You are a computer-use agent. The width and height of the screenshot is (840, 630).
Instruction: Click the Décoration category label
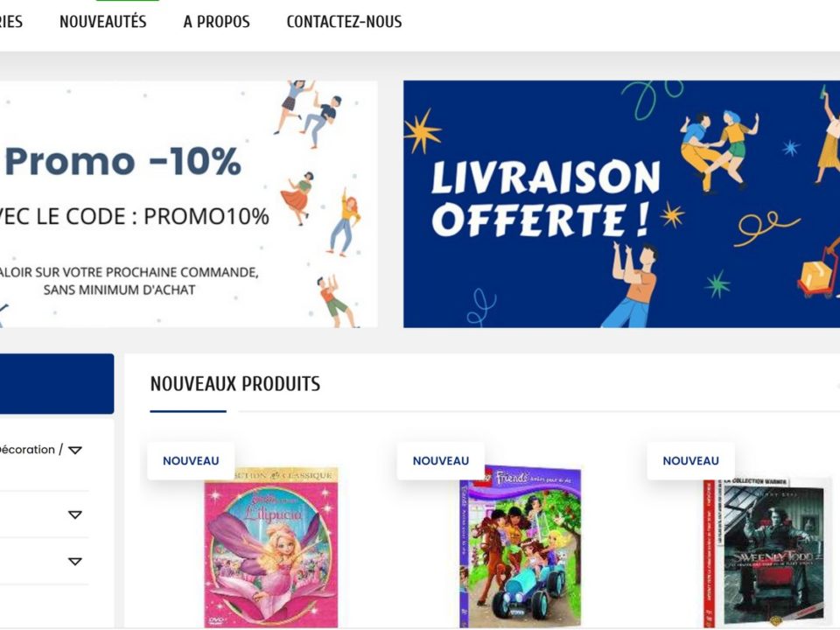point(31,450)
